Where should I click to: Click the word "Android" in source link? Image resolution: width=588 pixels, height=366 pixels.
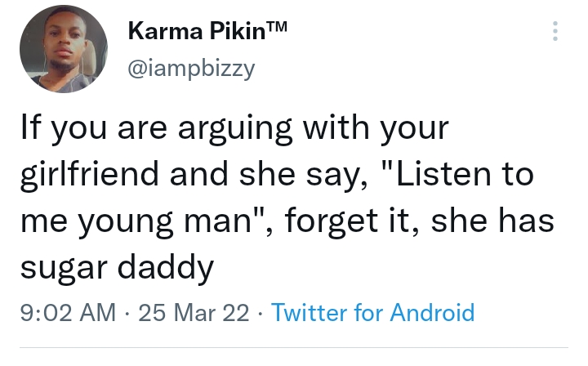coord(432,312)
